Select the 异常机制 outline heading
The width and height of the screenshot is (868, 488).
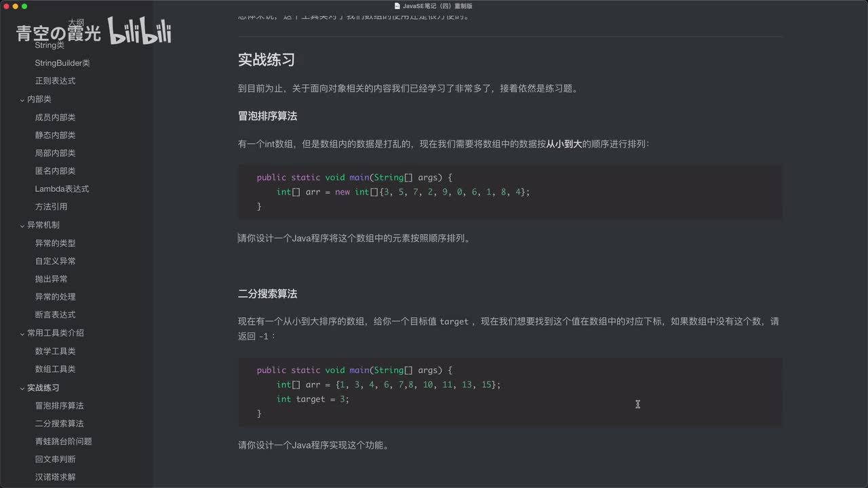[x=43, y=225]
